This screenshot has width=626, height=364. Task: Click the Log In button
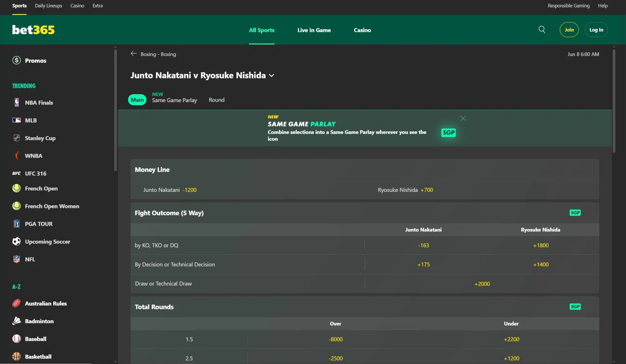tap(596, 30)
